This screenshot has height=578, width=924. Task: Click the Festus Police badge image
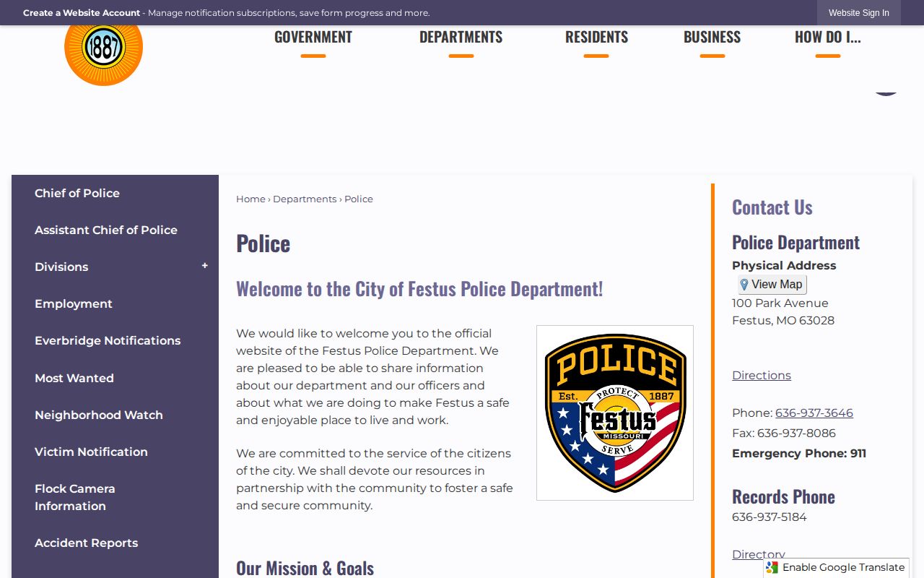[x=615, y=413]
